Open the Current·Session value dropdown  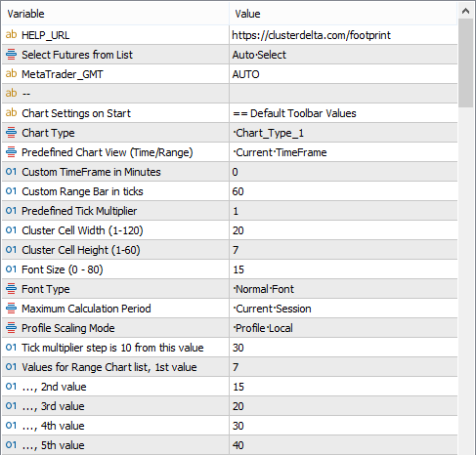[x=343, y=309]
